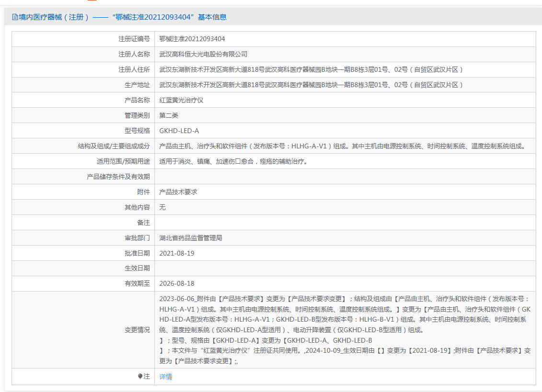This screenshot has width=542, height=392.
Task: Open the 详情 link
Action: (x=166, y=377)
